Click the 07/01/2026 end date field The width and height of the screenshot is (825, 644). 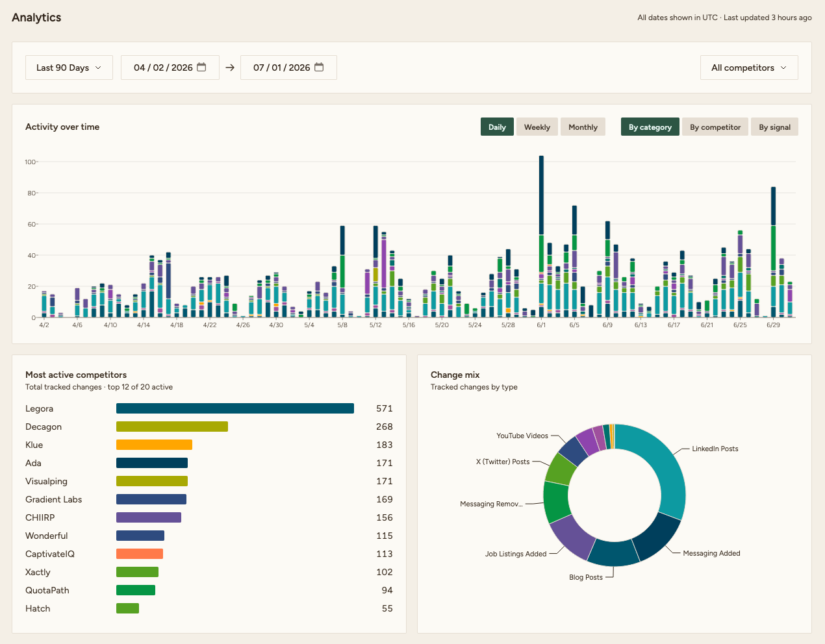pyautogui.click(x=288, y=68)
